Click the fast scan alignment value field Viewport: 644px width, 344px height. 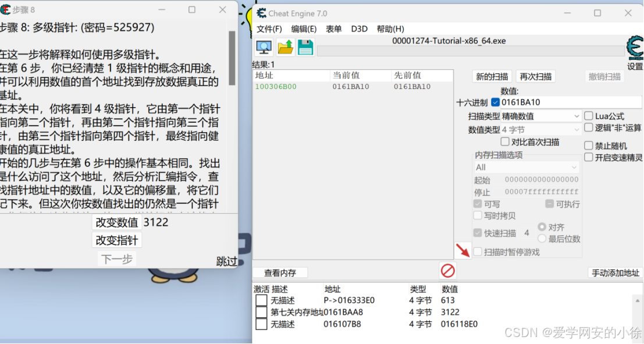526,233
